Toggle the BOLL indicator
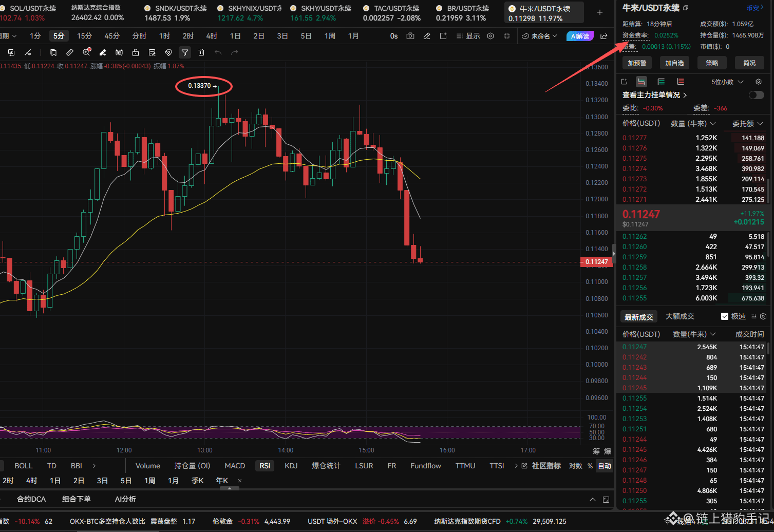 (x=24, y=466)
